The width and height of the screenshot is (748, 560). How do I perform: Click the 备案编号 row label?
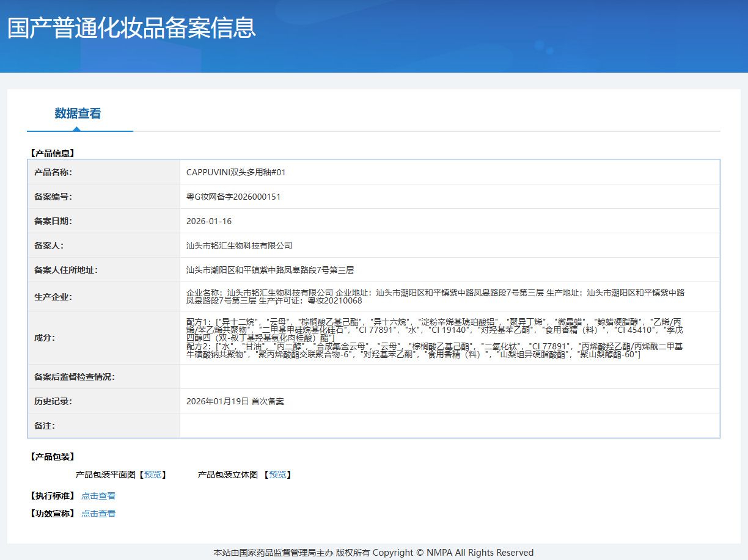53,197
